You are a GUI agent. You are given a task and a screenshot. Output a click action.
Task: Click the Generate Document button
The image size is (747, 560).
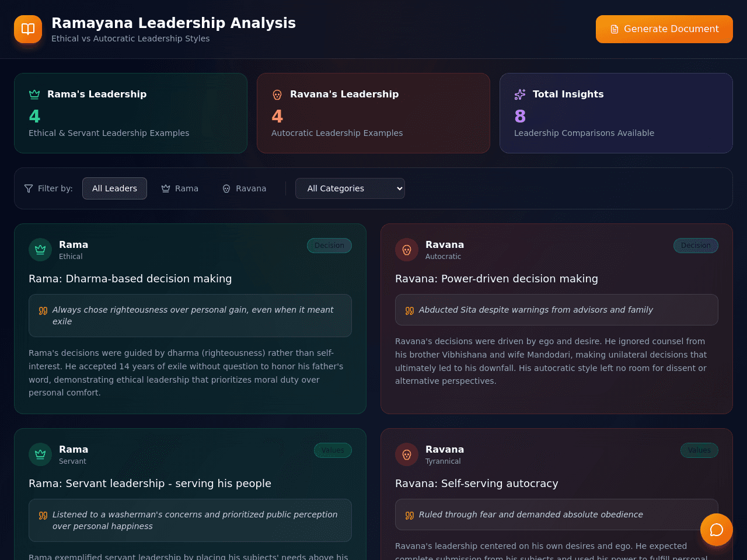click(x=664, y=29)
